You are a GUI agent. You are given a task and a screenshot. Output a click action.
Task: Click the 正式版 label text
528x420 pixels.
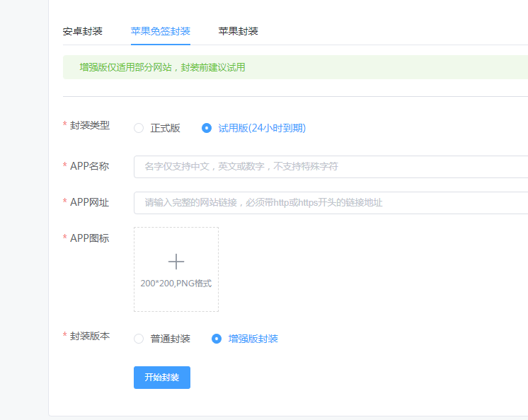[166, 128]
